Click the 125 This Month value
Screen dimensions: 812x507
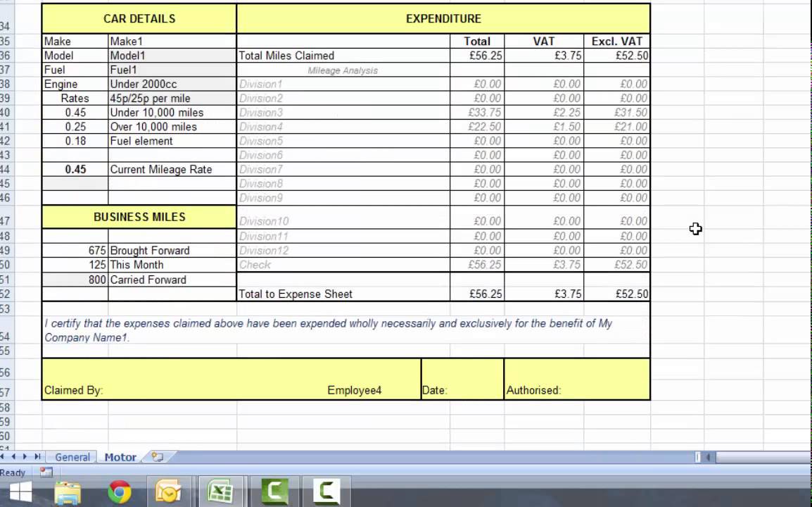(75, 265)
